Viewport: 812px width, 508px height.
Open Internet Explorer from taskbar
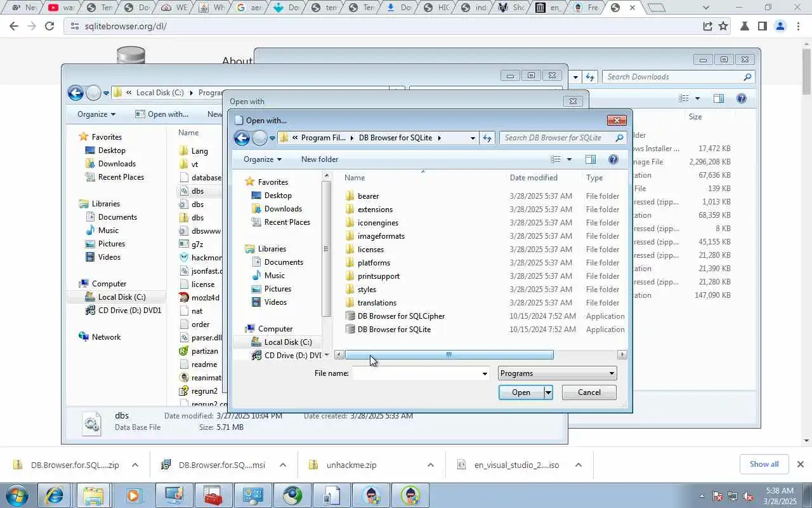pyautogui.click(x=54, y=495)
